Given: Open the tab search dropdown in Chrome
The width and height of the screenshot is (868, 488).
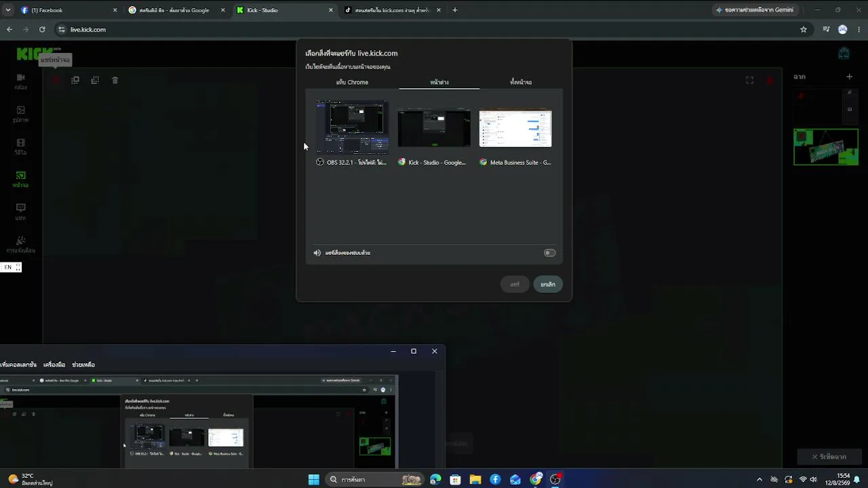Looking at the screenshot, I should click(8, 10).
